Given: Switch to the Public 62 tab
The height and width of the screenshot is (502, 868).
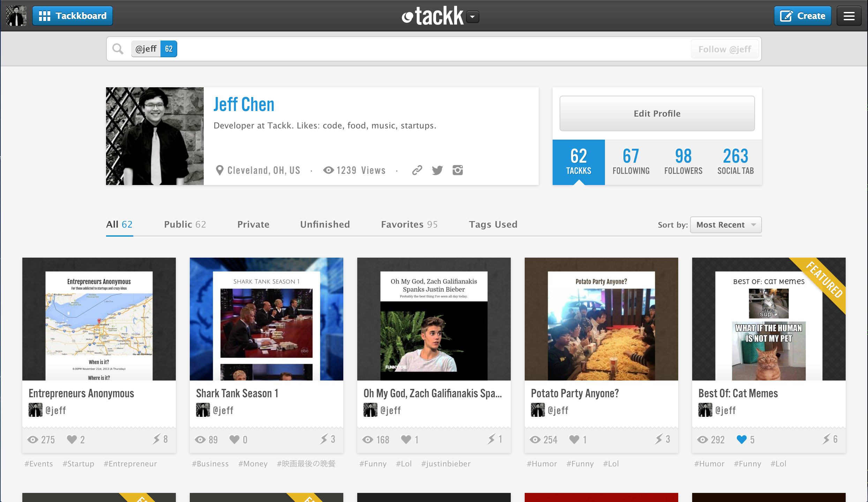Looking at the screenshot, I should point(185,224).
